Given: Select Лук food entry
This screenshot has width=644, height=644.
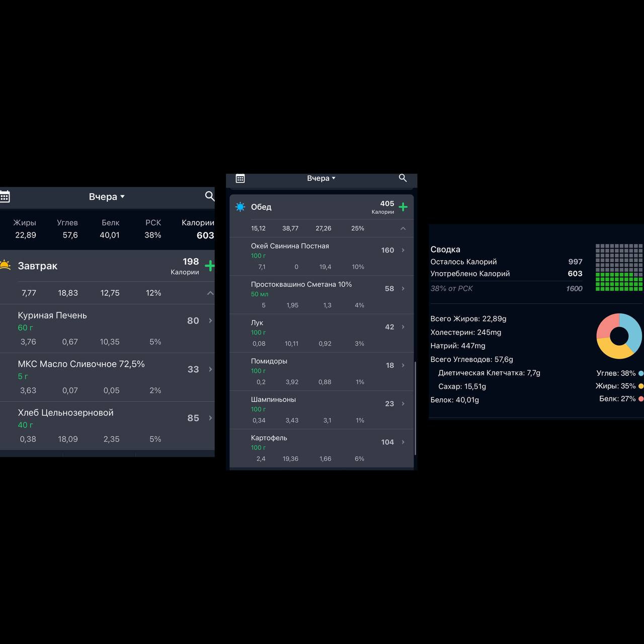Looking at the screenshot, I should (321, 333).
